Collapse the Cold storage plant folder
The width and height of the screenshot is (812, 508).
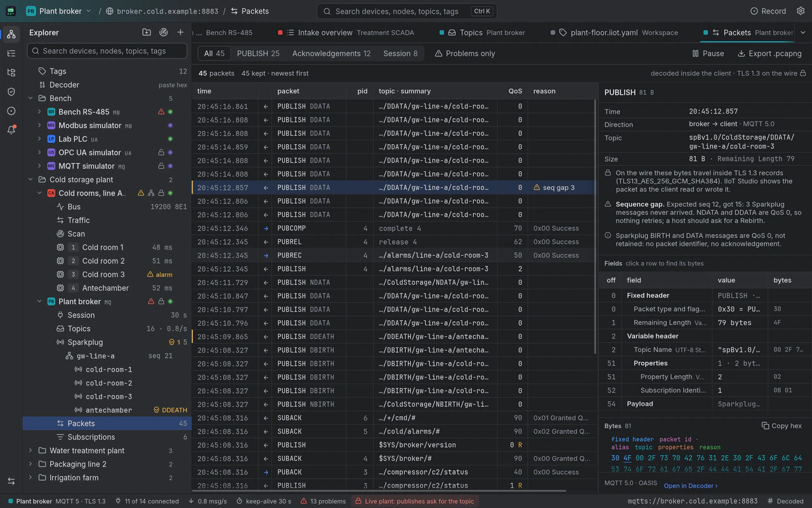[30, 180]
